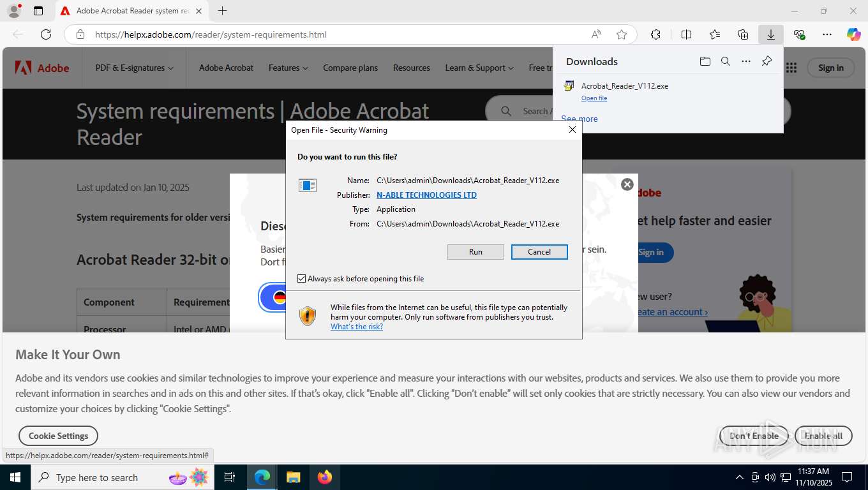Open Browser essentials heart icon
This screenshot has height=490, width=868.
[799, 34]
